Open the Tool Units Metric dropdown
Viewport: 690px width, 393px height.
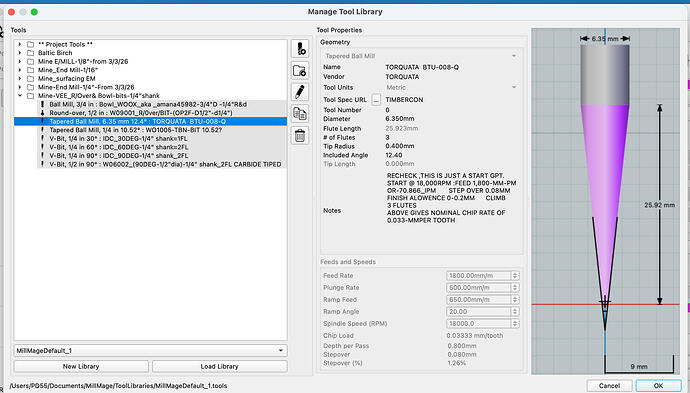click(451, 88)
